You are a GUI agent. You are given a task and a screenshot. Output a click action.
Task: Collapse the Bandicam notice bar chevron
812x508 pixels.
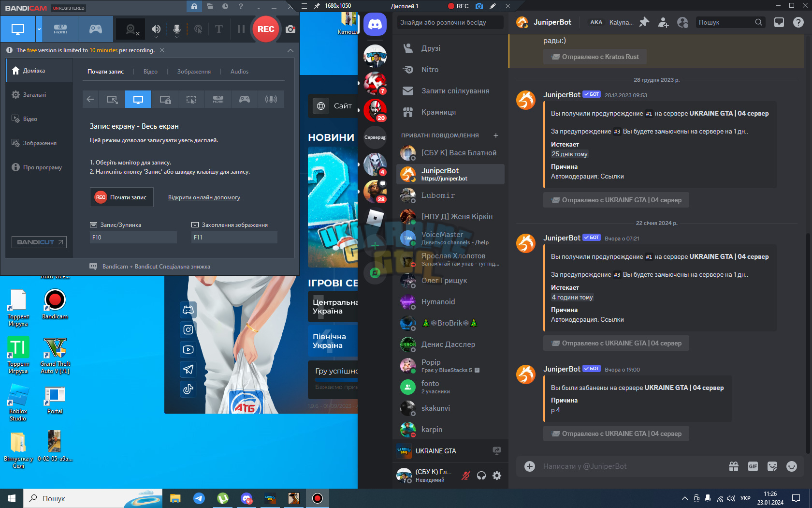pyautogui.click(x=290, y=50)
